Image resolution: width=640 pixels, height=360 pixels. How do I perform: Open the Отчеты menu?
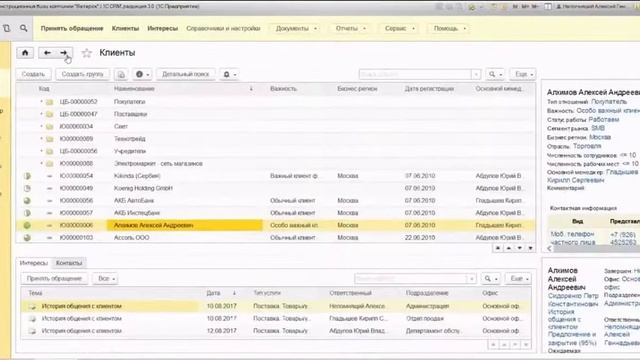[x=350, y=28]
